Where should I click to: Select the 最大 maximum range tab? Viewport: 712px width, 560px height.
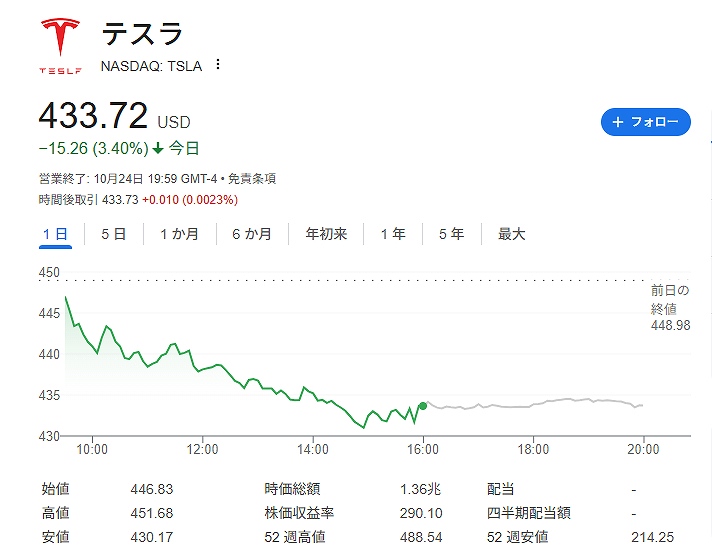(511, 234)
